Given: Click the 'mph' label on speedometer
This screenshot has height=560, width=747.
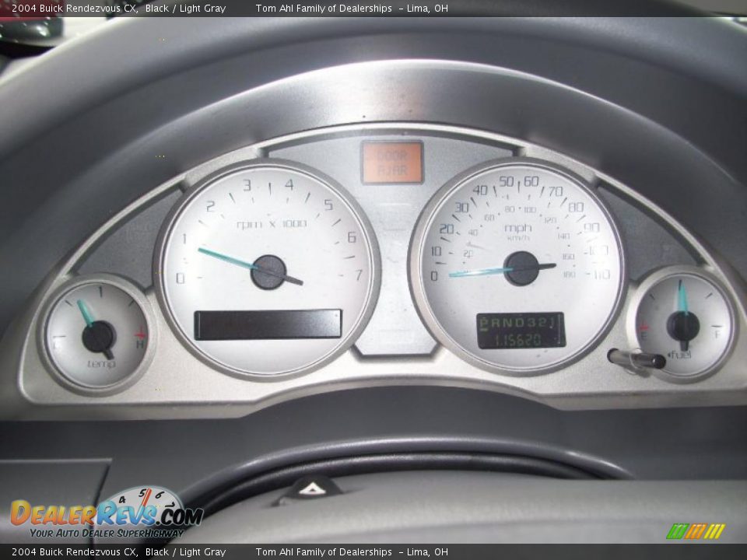Looking at the screenshot, I should (518, 228).
